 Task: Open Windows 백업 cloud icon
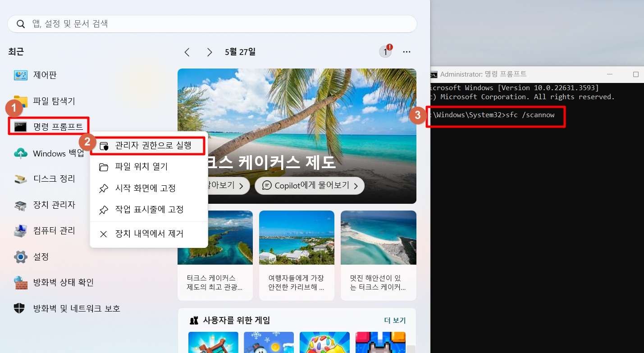point(21,153)
